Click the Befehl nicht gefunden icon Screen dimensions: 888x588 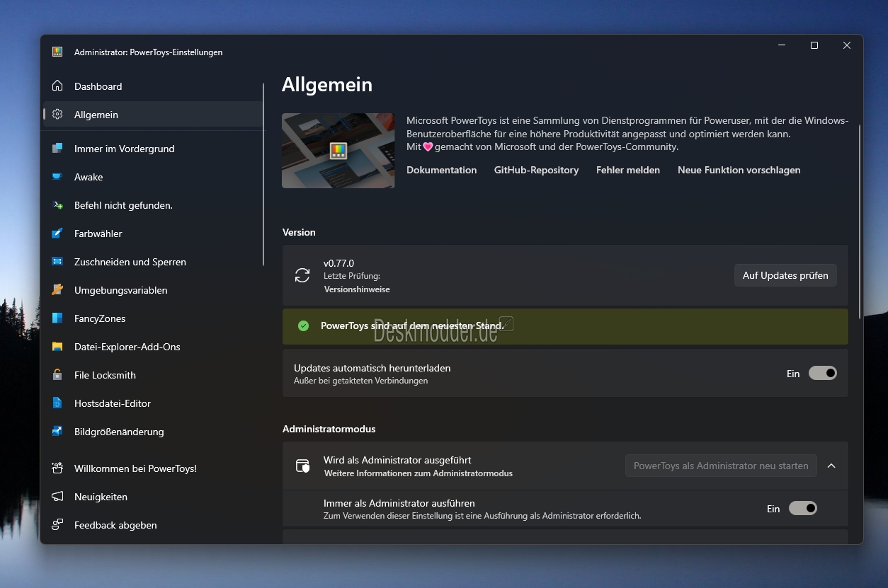pyautogui.click(x=57, y=205)
